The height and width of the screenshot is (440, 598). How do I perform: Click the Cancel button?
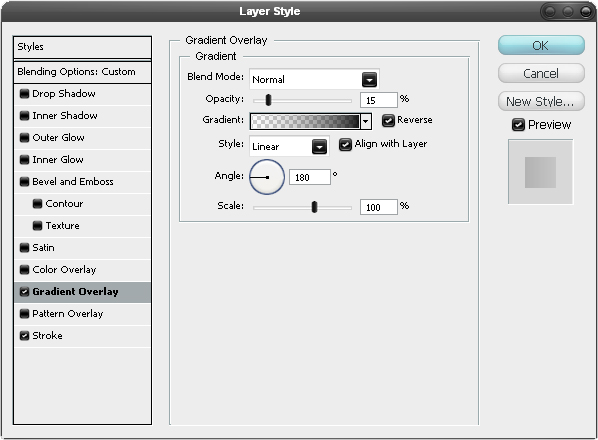click(x=541, y=73)
